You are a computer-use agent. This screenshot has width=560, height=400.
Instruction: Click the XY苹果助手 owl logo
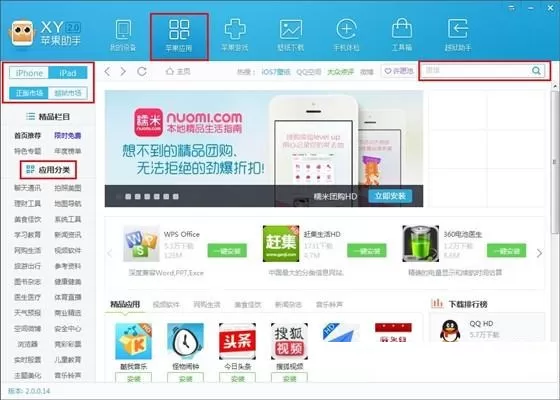[22, 33]
